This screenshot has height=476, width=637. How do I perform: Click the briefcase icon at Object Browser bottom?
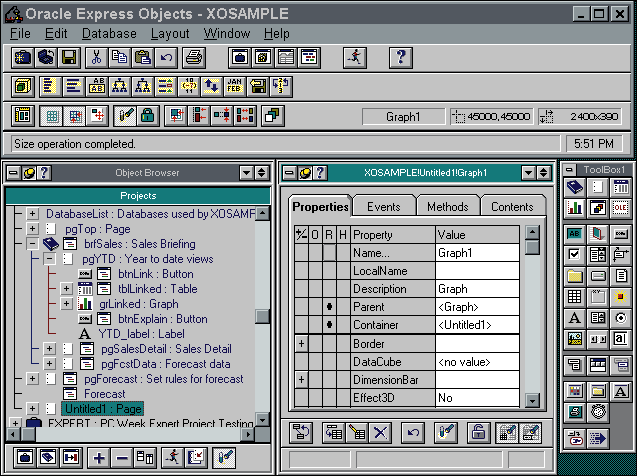25,458
